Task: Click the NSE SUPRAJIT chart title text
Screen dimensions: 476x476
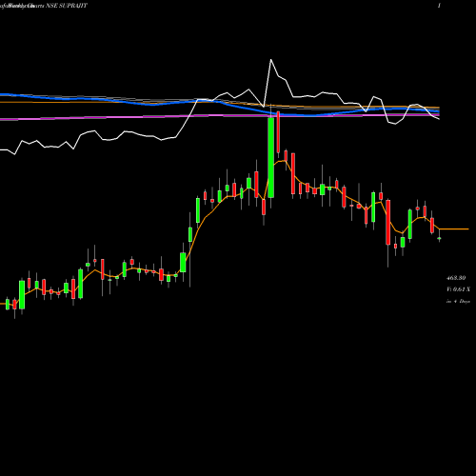Action: tap(67, 6)
